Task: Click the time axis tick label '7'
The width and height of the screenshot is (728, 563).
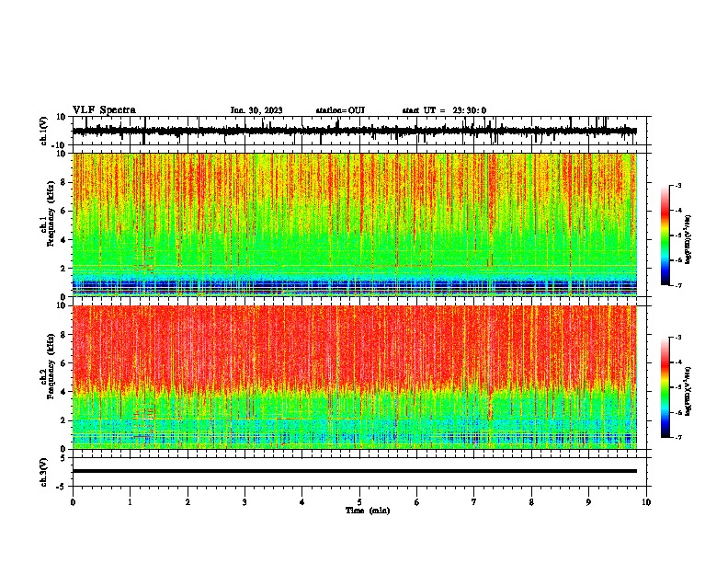Action: 474,502
